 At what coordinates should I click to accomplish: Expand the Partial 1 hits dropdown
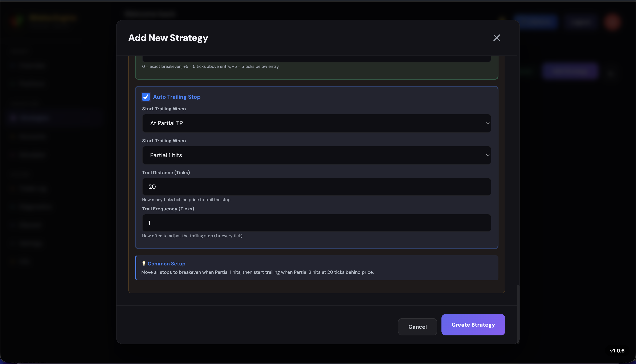pos(316,155)
